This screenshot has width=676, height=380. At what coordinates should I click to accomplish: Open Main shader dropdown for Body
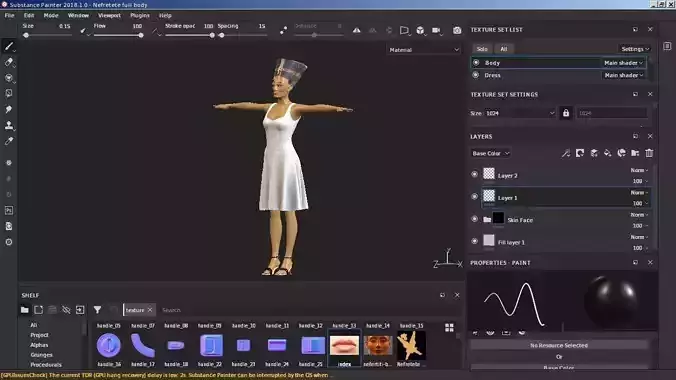click(x=623, y=63)
